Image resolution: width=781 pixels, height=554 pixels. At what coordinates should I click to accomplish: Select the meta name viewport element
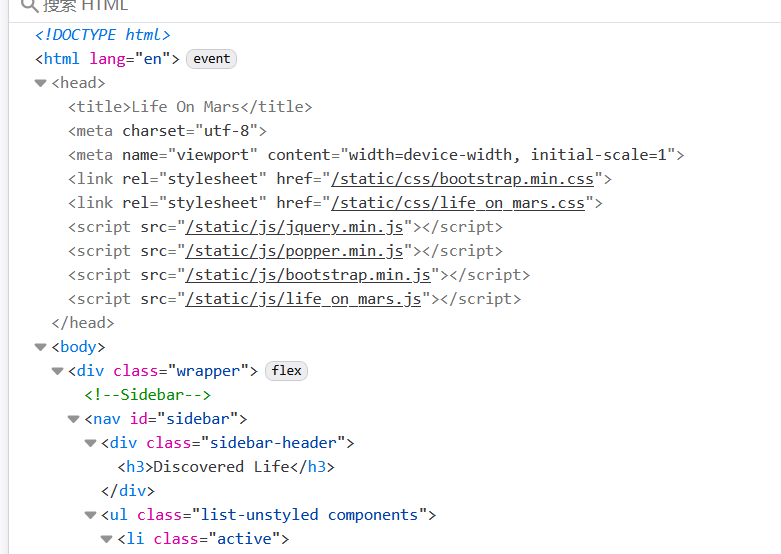[x=376, y=155]
